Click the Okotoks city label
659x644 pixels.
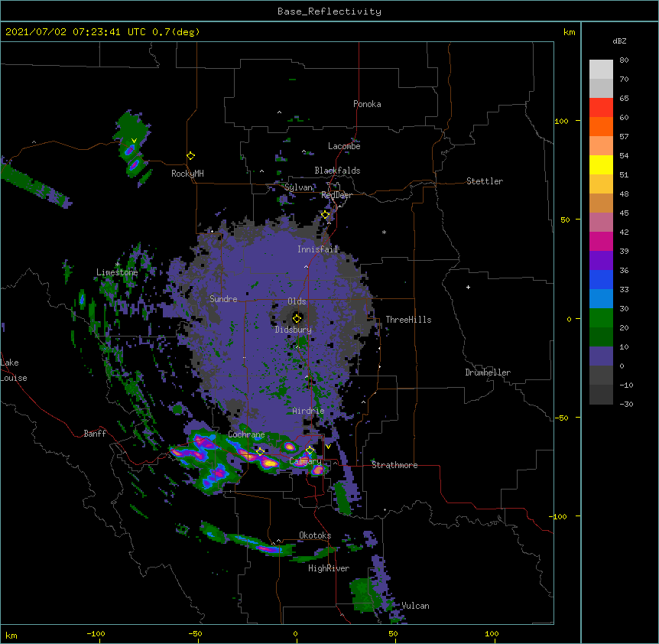[315, 535]
